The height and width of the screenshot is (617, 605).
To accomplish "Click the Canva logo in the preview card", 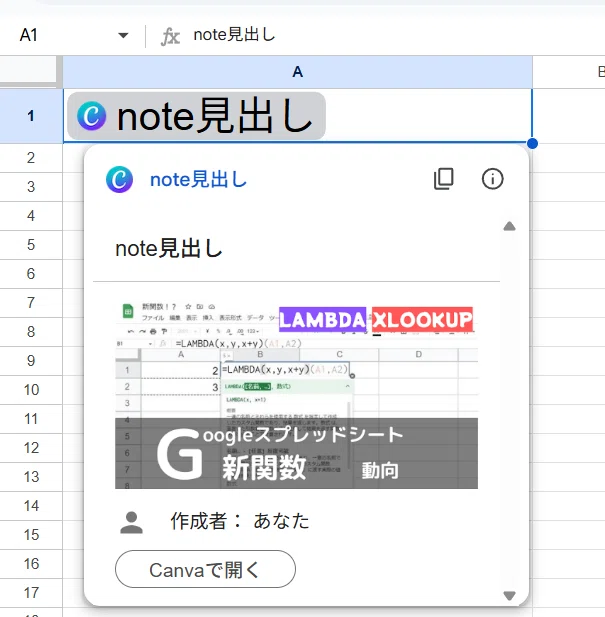I will click(x=120, y=179).
